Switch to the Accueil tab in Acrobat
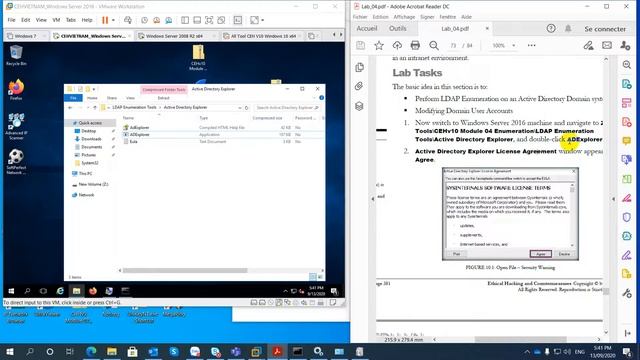Screen dimensions: 640x360 (x=367, y=29)
